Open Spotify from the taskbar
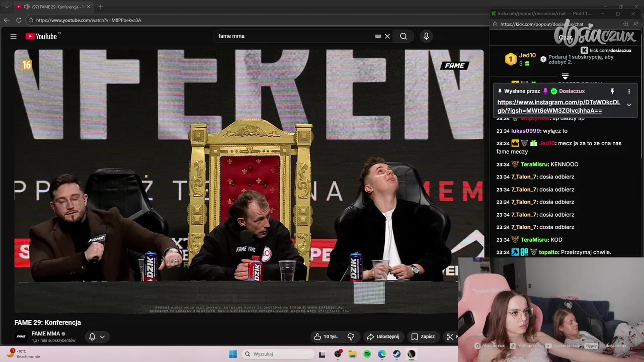The width and height of the screenshot is (644, 362). click(x=367, y=354)
